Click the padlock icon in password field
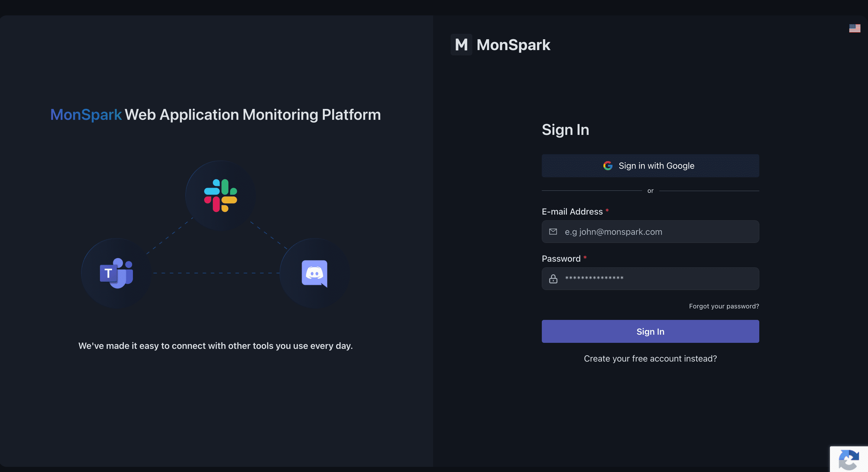The height and width of the screenshot is (472, 868). point(553,279)
